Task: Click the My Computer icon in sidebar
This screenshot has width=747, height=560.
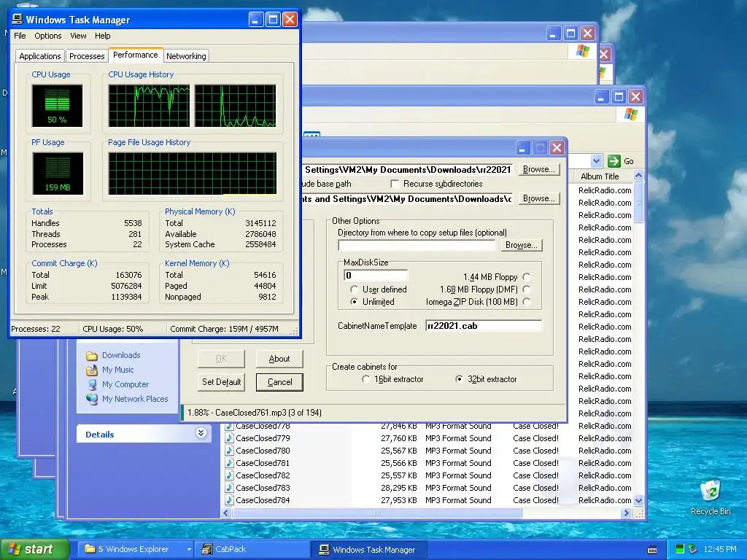Action: (91, 384)
